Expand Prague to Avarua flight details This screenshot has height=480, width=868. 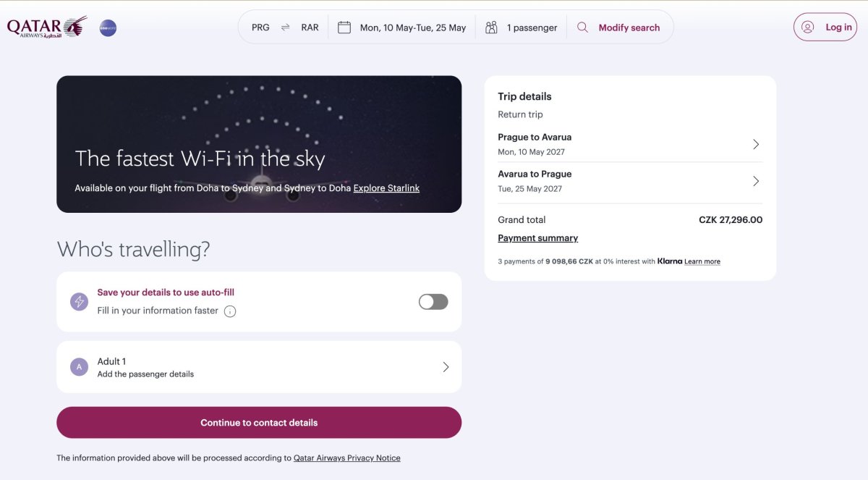[630, 144]
